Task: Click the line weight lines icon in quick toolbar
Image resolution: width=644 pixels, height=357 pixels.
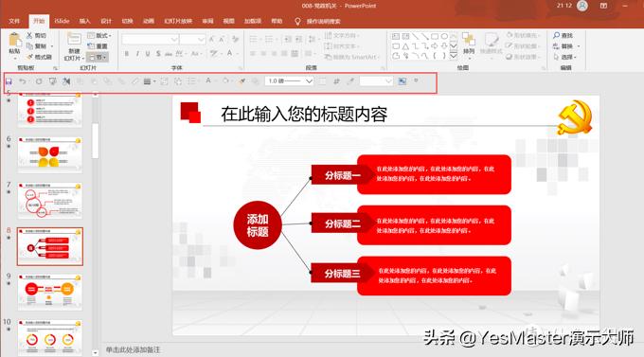Action: tap(147, 81)
